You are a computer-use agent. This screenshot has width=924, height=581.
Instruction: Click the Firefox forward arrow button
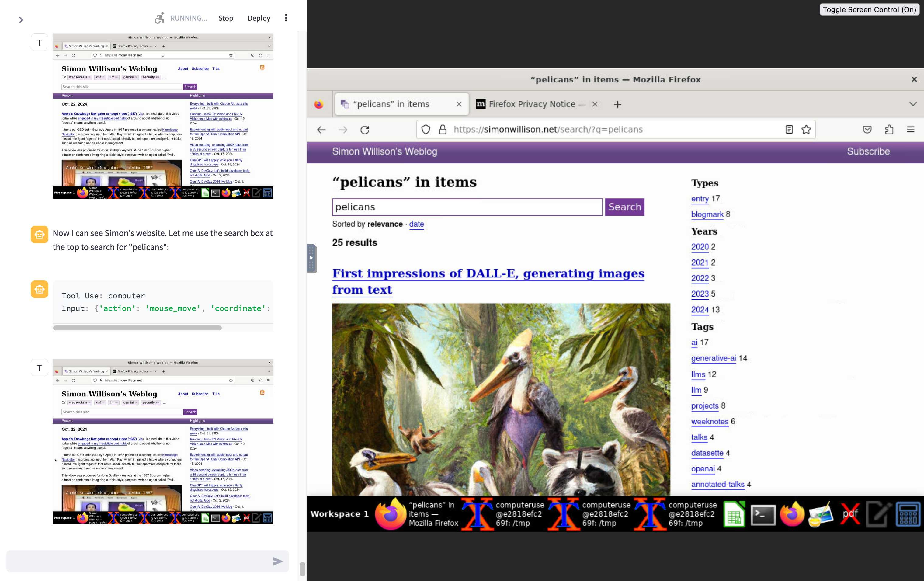[x=343, y=130]
